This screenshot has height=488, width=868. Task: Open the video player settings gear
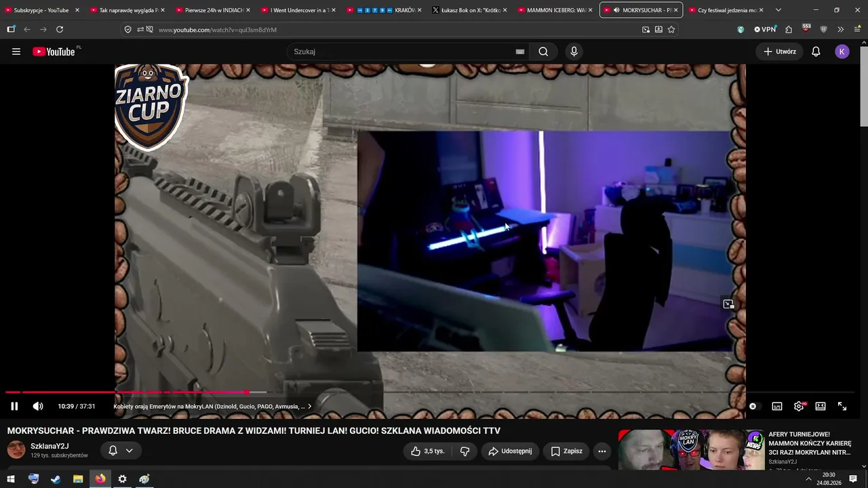(799, 407)
